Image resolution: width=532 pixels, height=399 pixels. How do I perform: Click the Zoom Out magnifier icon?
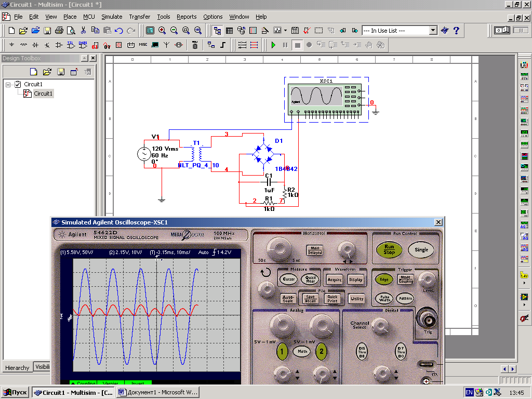(174, 31)
